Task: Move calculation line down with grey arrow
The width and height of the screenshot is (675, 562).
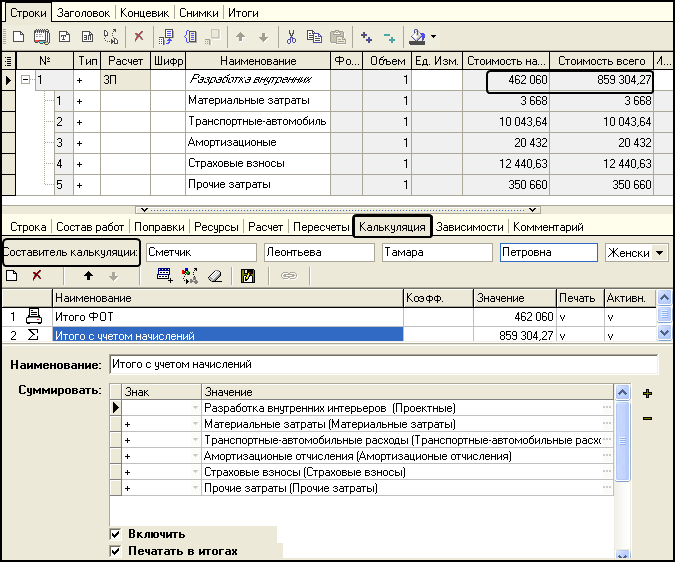Action: click(x=113, y=276)
